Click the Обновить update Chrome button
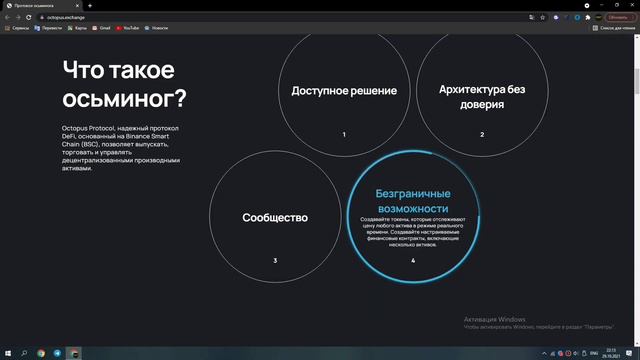The width and height of the screenshot is (640, 360). coord(620,18)
